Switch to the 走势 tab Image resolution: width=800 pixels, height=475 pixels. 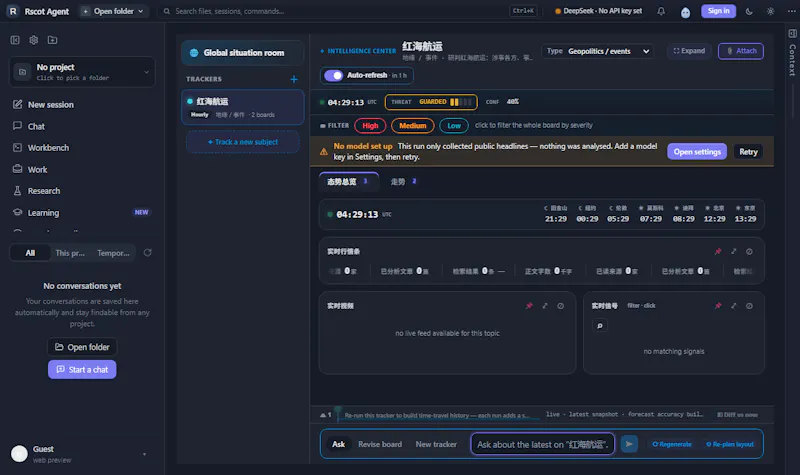tap(404, 182)
